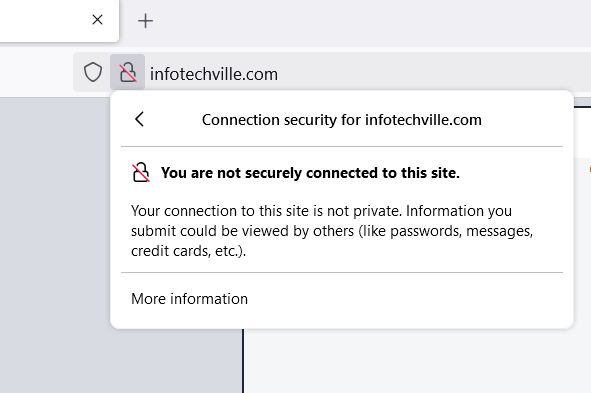Click the dark page border right of panel
591x393 pixels.
(582, 107)
